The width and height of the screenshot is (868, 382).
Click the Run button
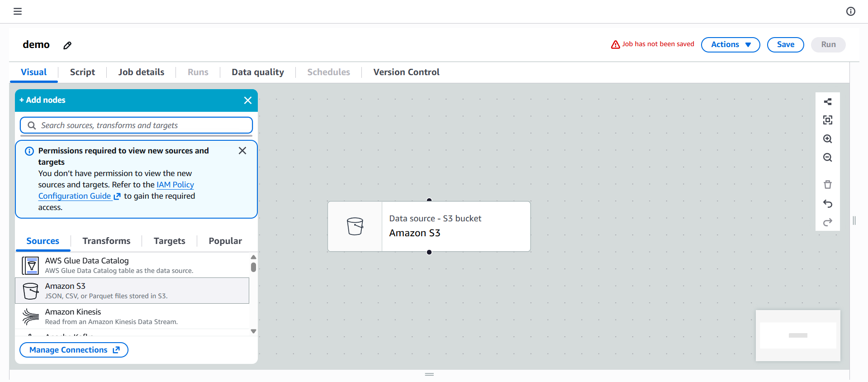tap(828, 45)
